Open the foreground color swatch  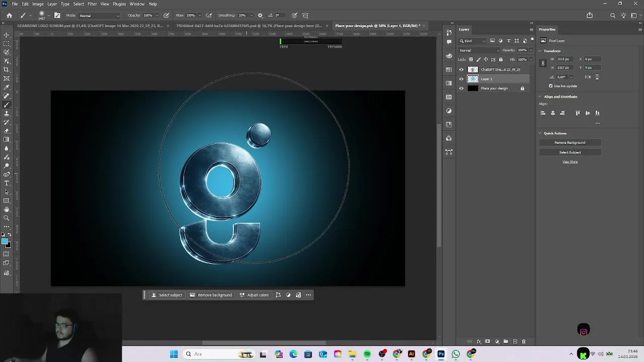(x=5, y=242)
